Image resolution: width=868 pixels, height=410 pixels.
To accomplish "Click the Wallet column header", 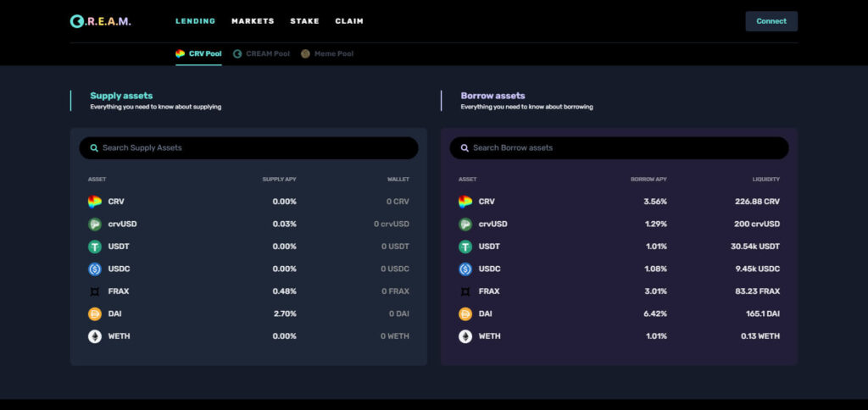I will pos(398,180).
